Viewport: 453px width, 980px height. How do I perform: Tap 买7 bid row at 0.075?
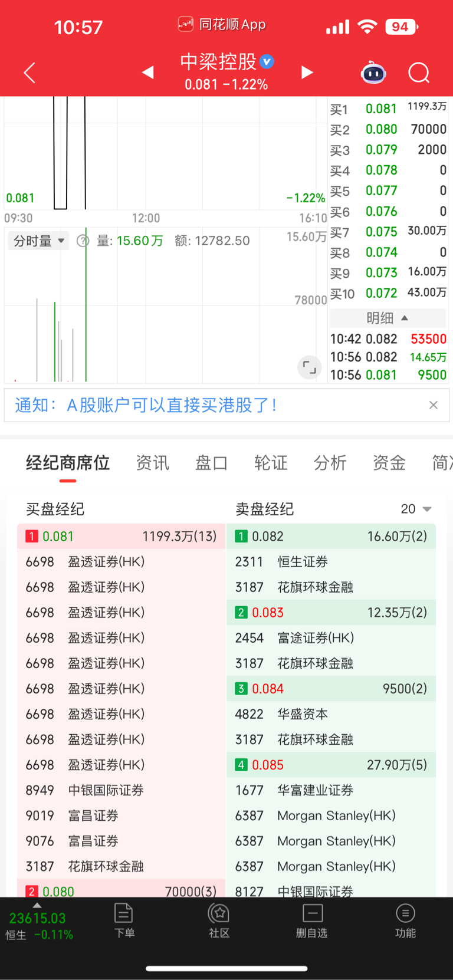tap(388, 232)
